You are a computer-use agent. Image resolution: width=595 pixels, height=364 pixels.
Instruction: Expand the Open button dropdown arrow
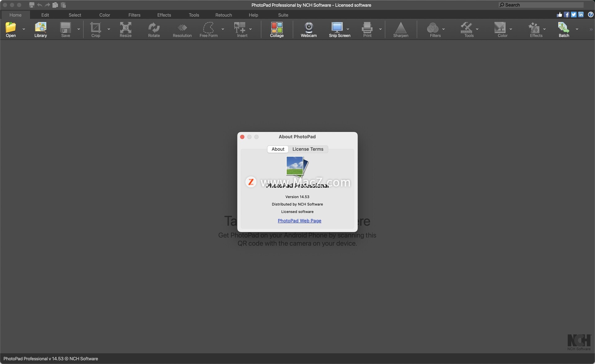(24, 29)
